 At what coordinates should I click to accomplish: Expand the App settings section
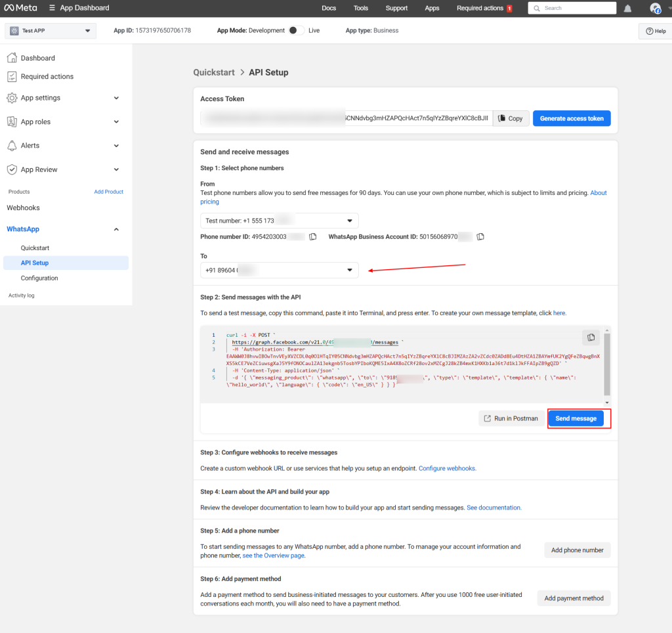point(116,98)
